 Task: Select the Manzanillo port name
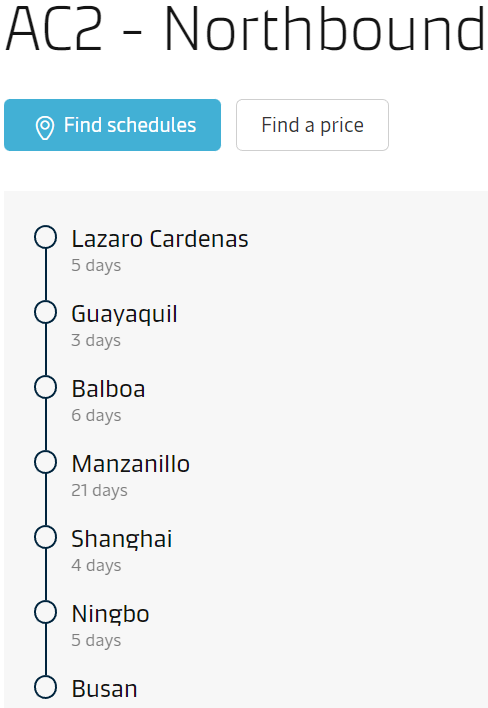click(x=130, y=463)
